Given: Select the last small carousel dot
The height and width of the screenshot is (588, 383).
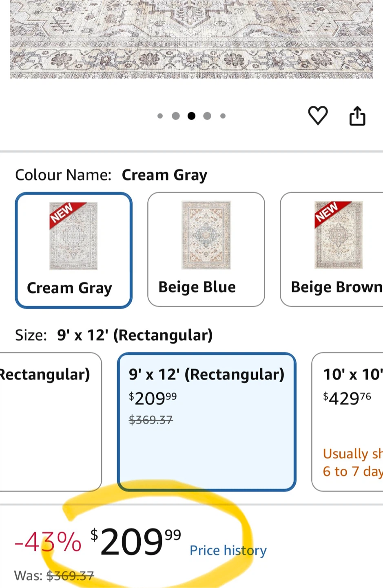Looking at the screenshot, I should [223, 116].
